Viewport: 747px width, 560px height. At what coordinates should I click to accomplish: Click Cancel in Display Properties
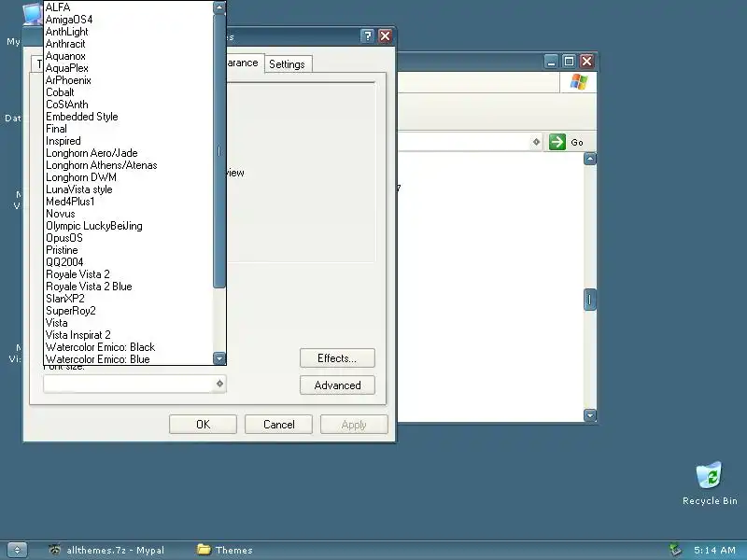click(278, 425)
